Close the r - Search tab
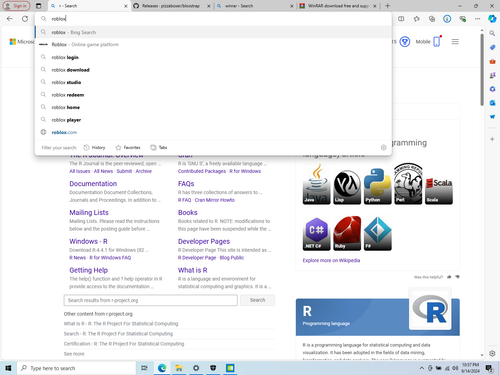Image resolution: width=500 pixels, height=375 pixels. (126, 6)
